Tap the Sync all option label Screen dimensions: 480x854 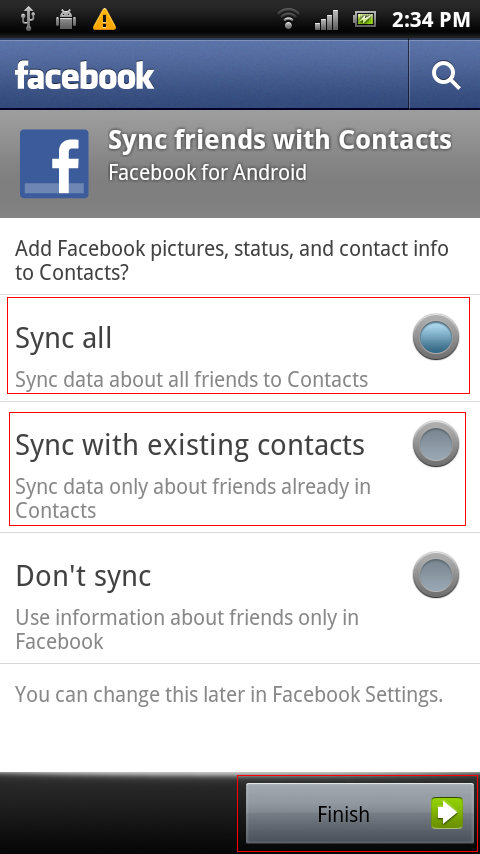63,338
